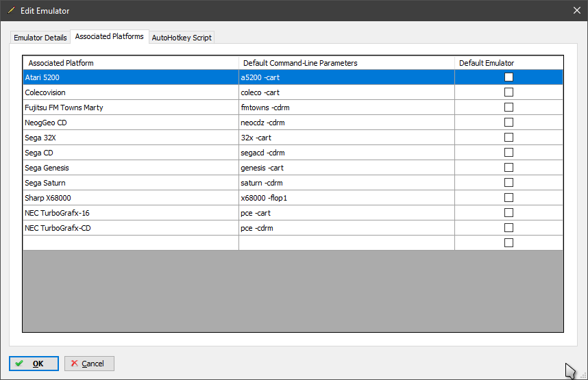Edit the '32x -cart' parameters cell
The height and width of the screenshot is (380, 588).
(347, 137)
